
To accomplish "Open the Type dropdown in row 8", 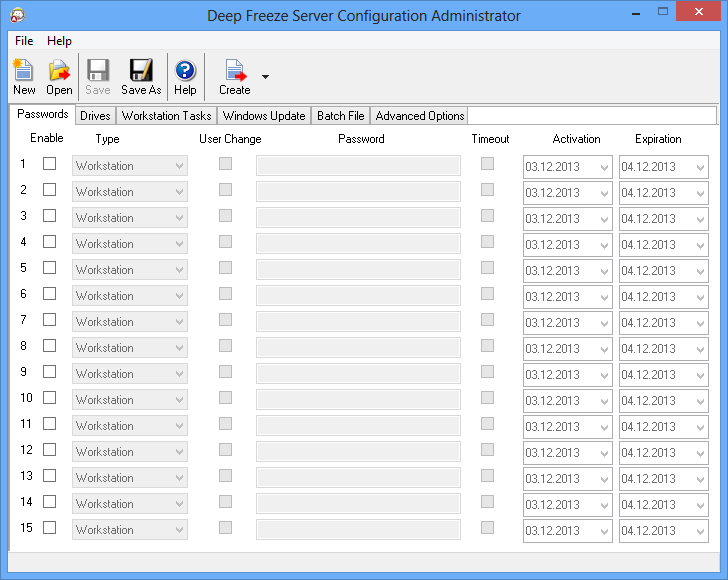I will point(130,348).
